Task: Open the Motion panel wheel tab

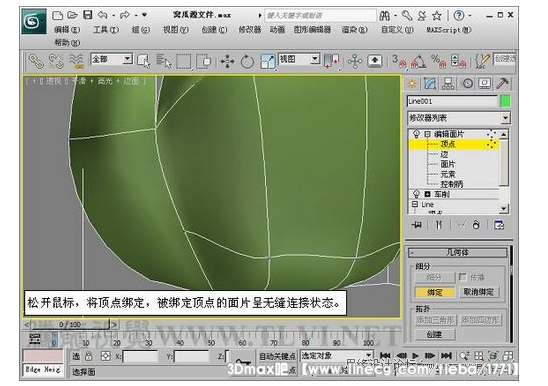Action: tap(467, 84)
